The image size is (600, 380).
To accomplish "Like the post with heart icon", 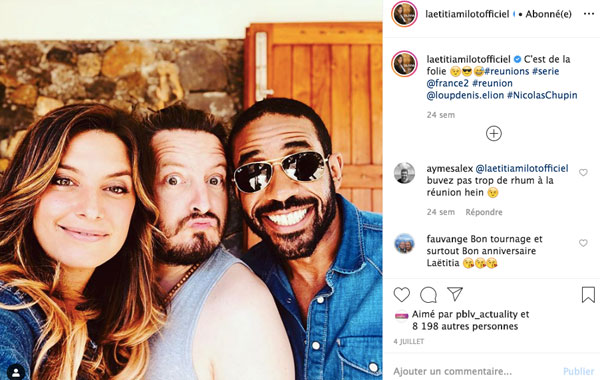I will (402, 295).
